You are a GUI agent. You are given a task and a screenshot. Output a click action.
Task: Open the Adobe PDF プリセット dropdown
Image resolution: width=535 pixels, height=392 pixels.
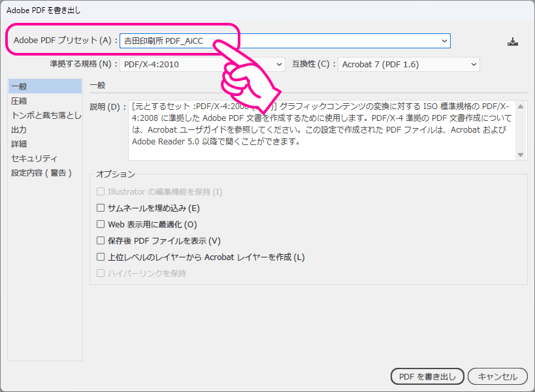coord(285,41)
